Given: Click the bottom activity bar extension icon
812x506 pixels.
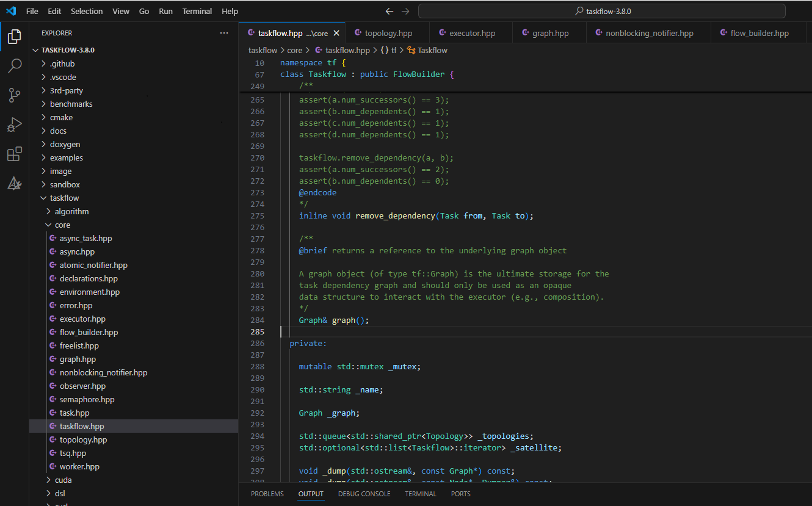Looking at the screenshot, I should pos(15,183).
